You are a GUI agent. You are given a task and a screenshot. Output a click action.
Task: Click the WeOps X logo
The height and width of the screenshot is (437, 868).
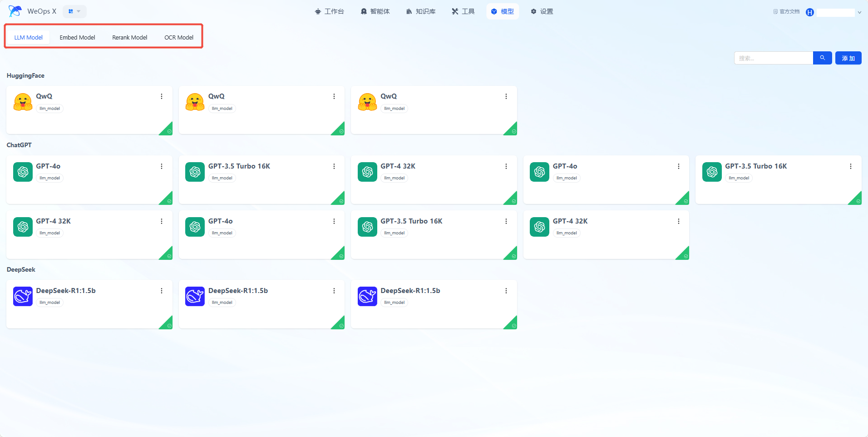point(15,11)
